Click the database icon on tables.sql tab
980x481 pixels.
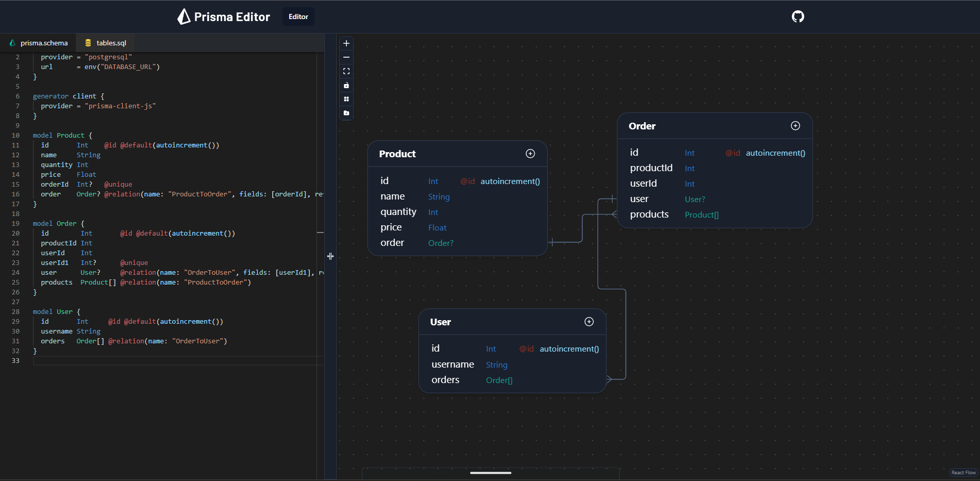pos(88,43)
